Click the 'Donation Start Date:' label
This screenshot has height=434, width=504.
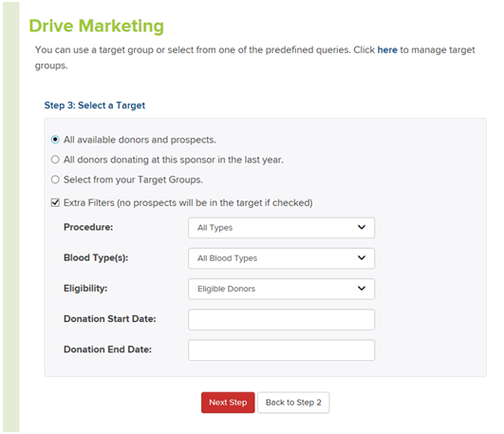[109, 319]
